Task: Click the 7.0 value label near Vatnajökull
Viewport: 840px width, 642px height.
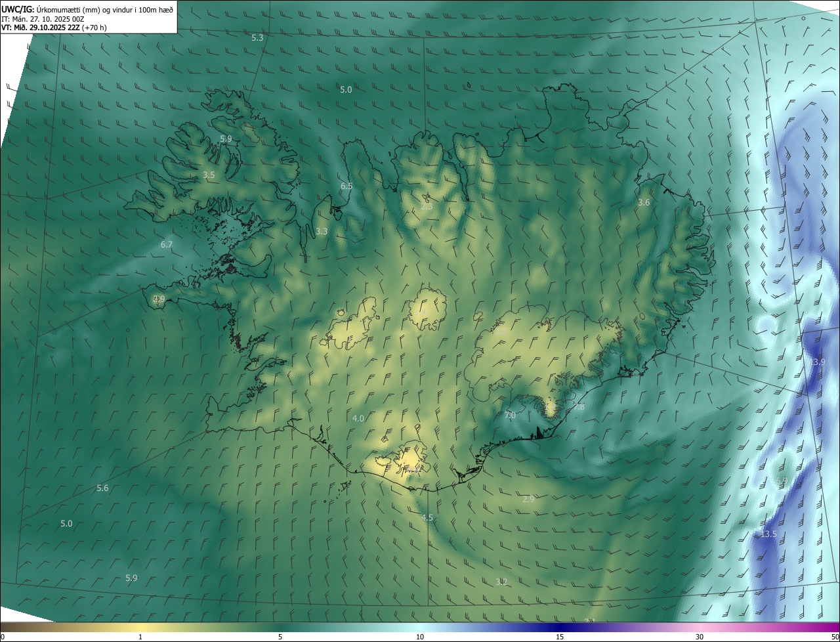Action: coord(510,416)
